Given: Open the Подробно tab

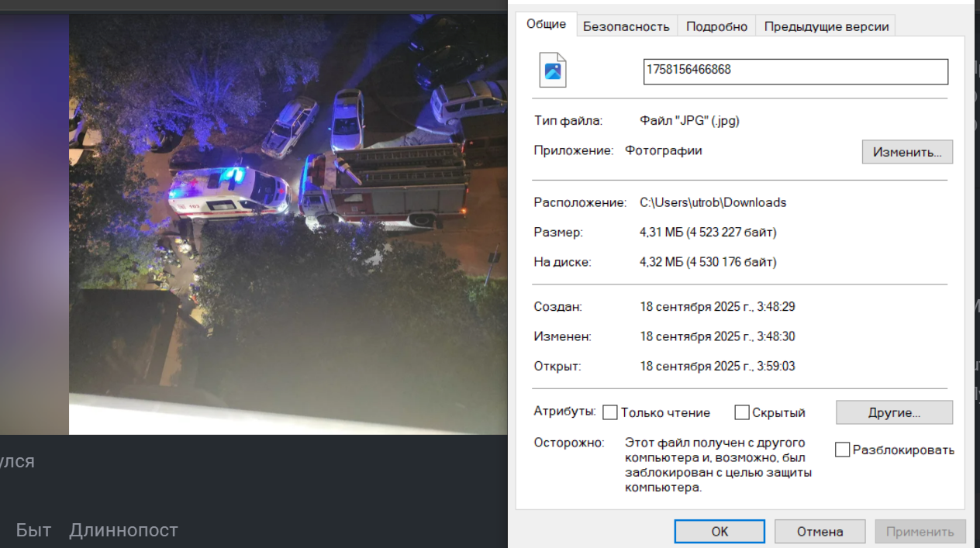Looking at the screenshot, I should tap(716, 26).
